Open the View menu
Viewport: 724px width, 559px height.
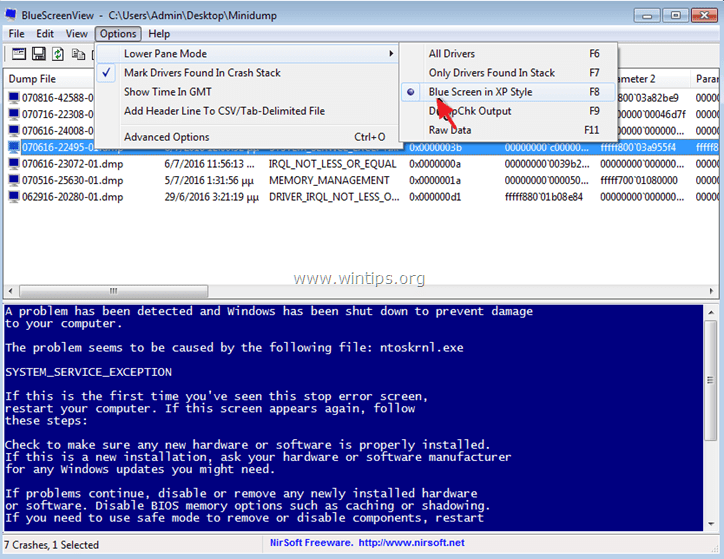(76, 34)
